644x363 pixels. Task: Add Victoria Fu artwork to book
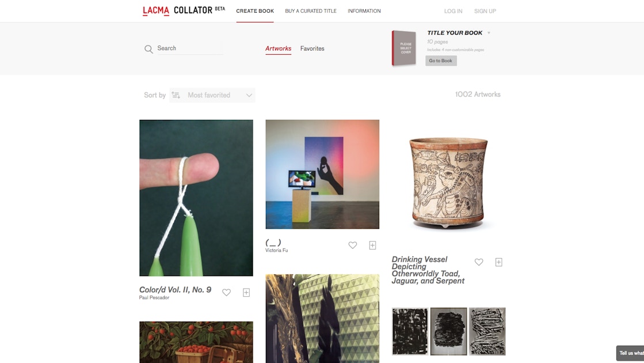[372, 245]
